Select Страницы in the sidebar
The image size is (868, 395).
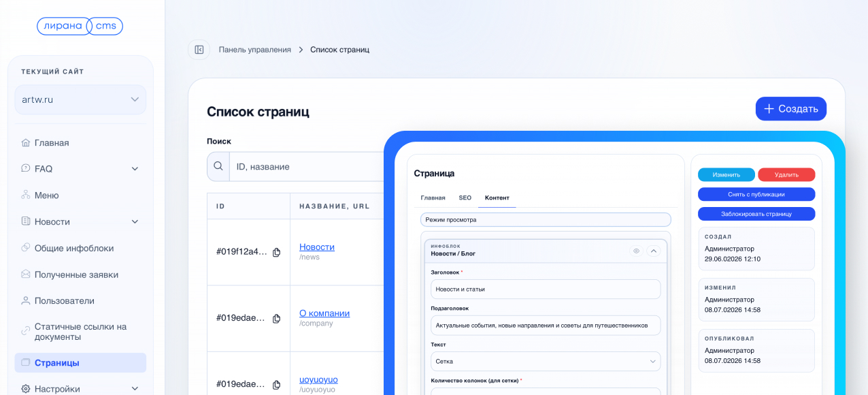(x=80, y=363)
